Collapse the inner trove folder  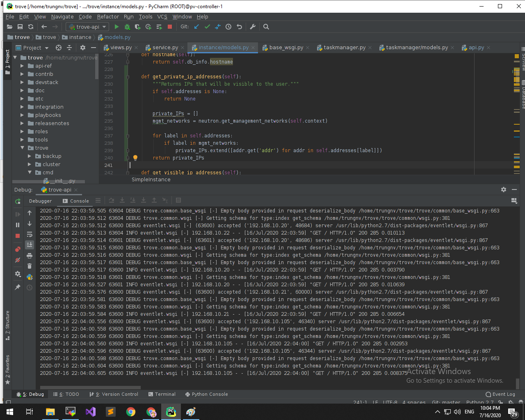point(22,148)
